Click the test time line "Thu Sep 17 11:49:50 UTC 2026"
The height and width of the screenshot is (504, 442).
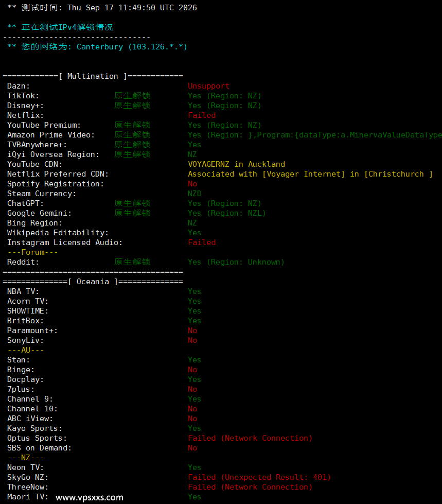[x=132, y=8]
